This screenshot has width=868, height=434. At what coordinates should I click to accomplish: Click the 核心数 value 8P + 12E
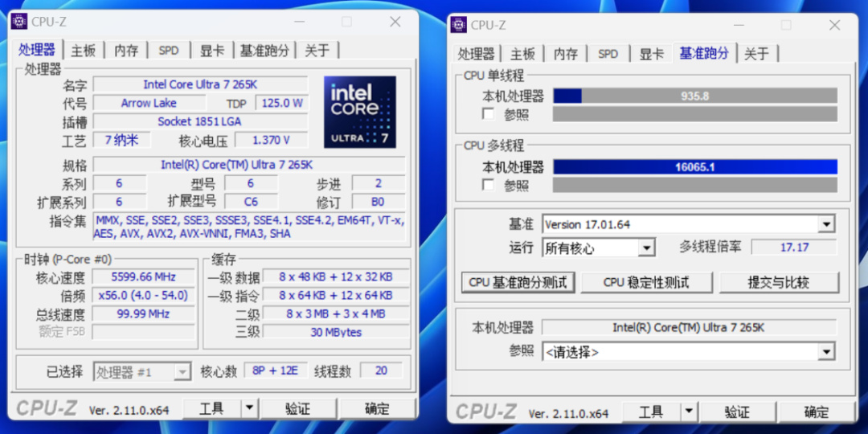[275, 371]
